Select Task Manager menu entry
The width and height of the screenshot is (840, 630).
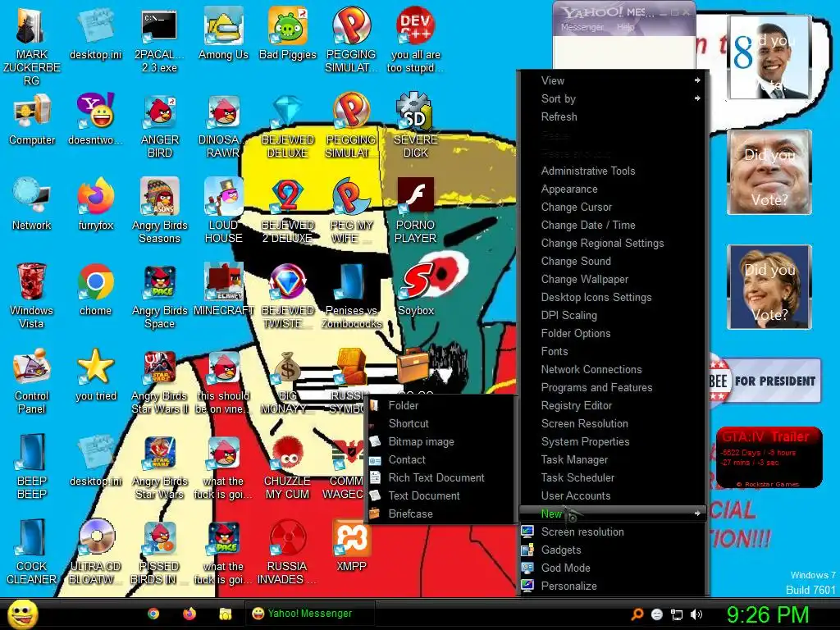coord(613,459)
